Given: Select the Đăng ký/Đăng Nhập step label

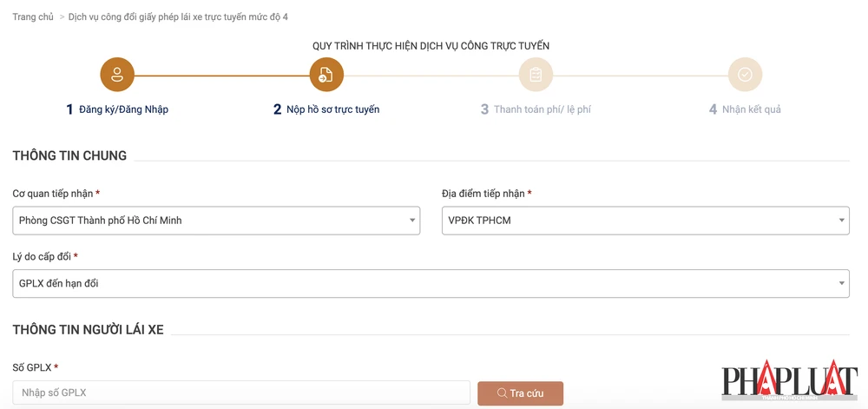Looking at the screenshot, I should coord(123,109).
